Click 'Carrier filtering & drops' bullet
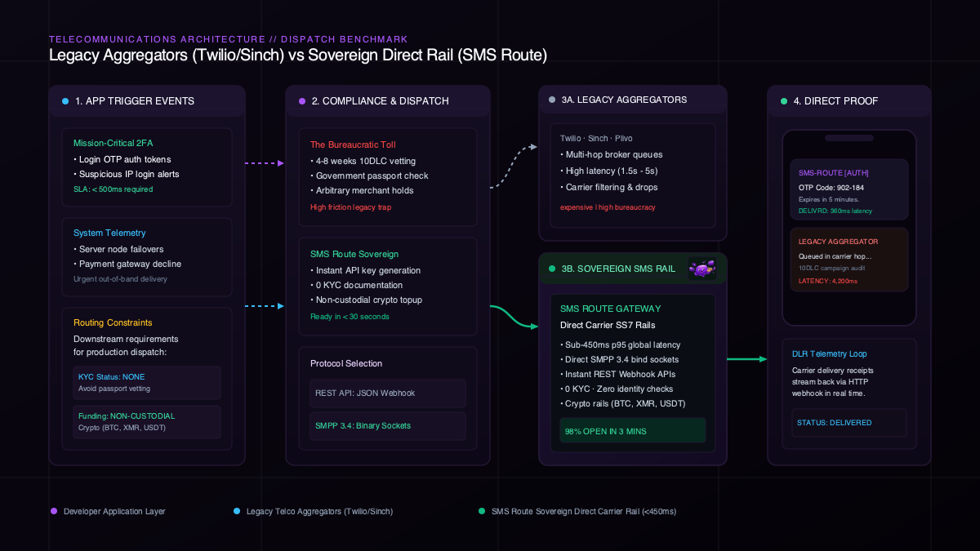The image size is (980, 551). point(609,187)
